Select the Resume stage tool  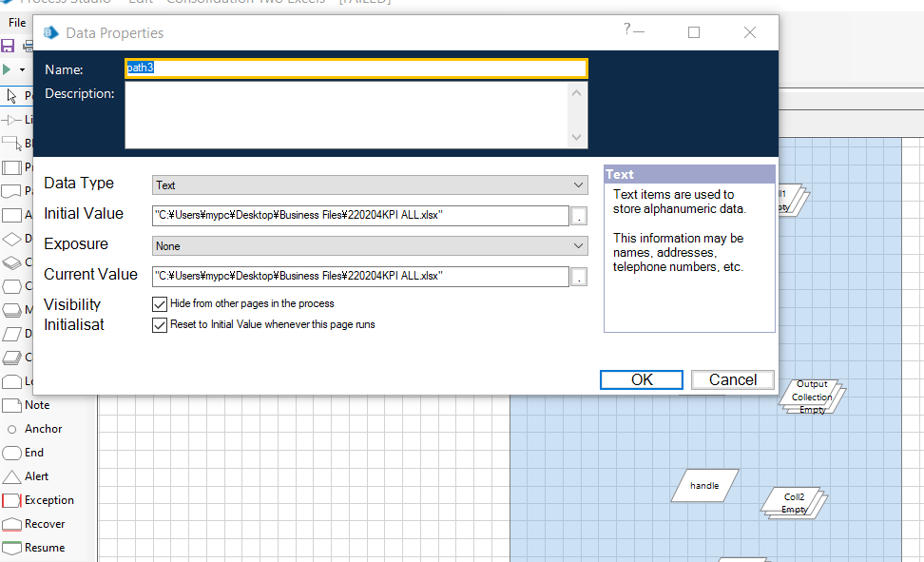point(44,548)
